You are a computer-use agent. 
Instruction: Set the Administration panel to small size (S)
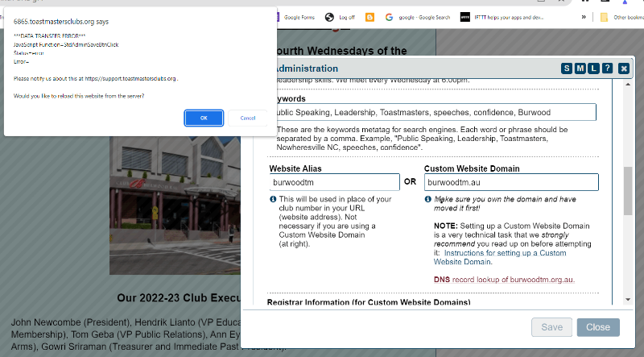[567, 68]
